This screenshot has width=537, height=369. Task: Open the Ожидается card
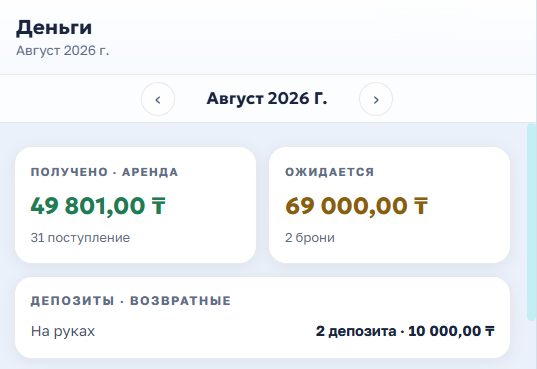[x=389, y=205]
